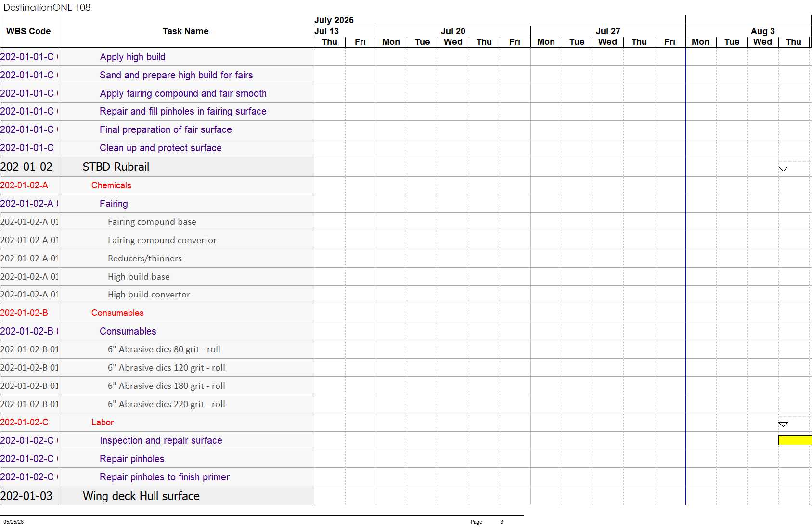
Task: Select the Task Name column header
Action: pos(186,31)
